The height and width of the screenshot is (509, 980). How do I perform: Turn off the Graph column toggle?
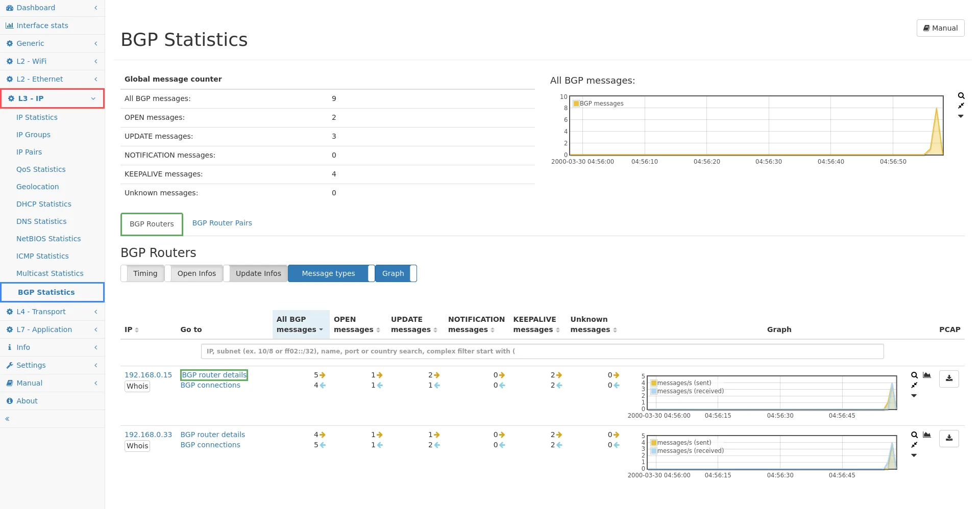pos(396,273)
